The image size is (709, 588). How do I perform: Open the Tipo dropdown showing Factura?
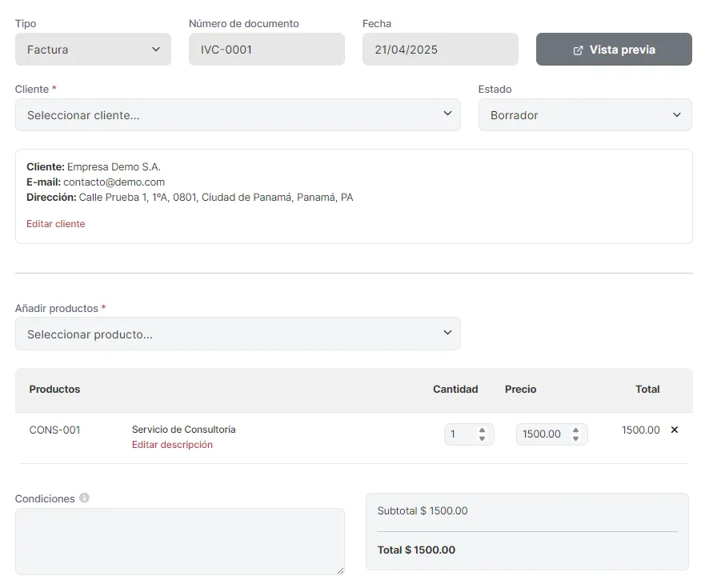[x=93, y=50]
